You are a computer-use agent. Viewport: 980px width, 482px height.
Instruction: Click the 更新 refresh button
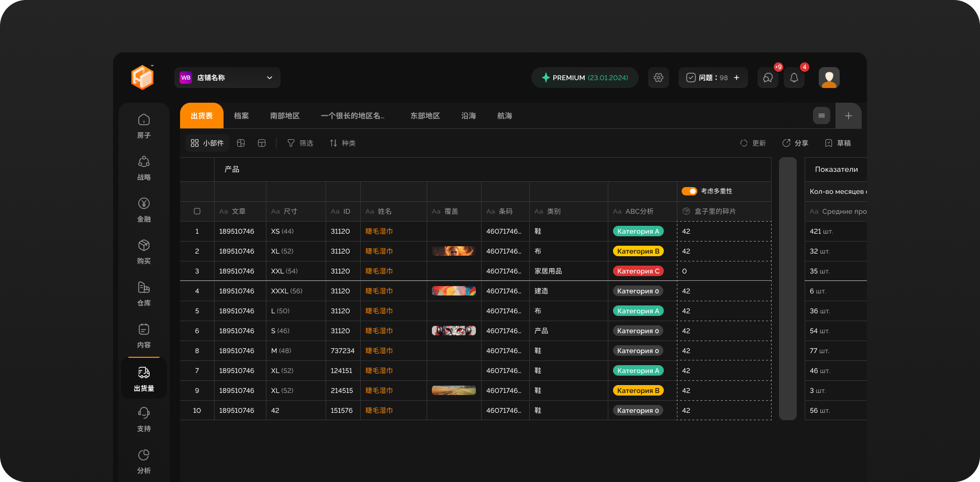[753, 143]
